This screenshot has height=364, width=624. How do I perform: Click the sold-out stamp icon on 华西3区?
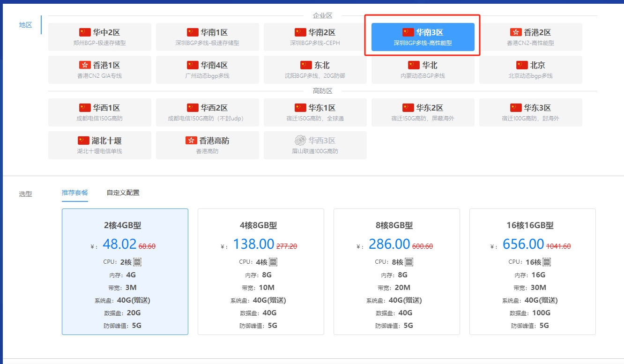(300, 141)
